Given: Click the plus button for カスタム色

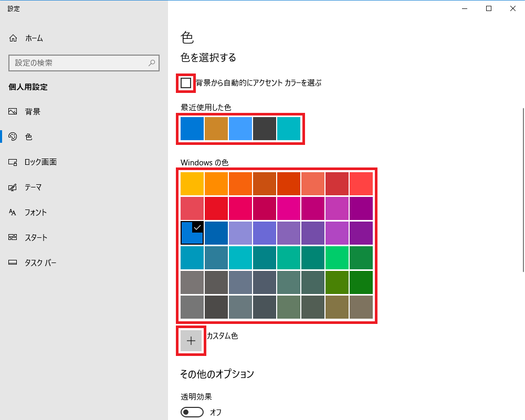Looking at the screenshot, I should coord(191,341).
